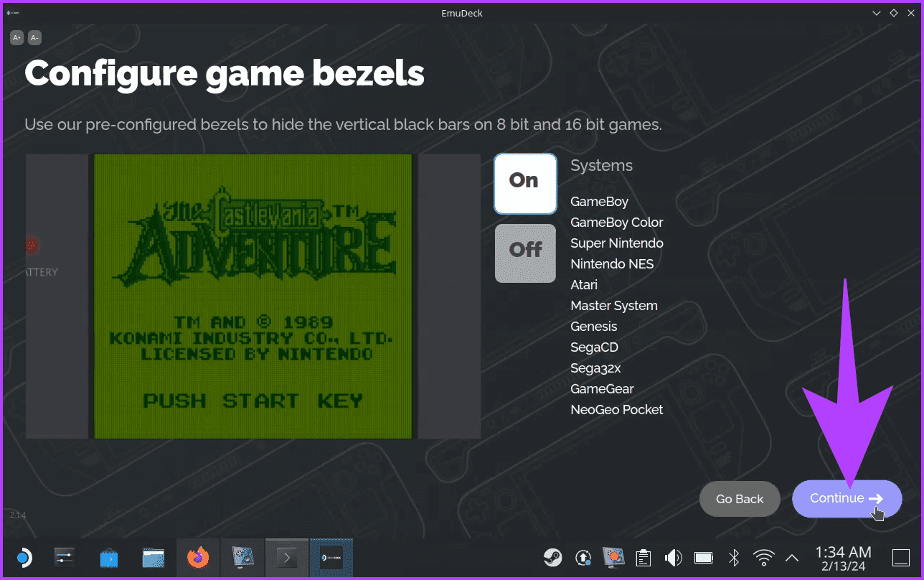Expand the hidden system tray icons arrow
The width and height of the screenshot is (924, 580).
click(x=793, y=558)
